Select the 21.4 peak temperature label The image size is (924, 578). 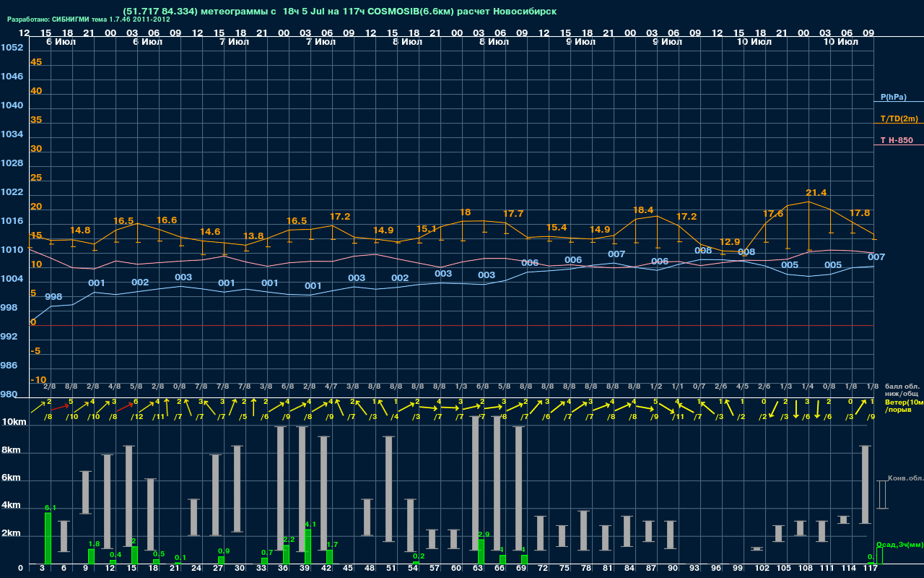816,193
